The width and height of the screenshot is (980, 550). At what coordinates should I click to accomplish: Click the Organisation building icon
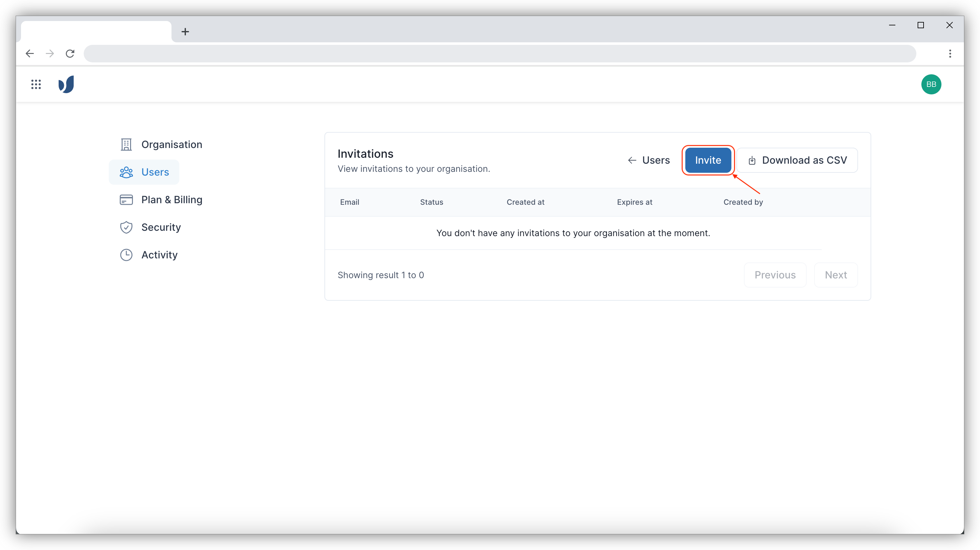[x=126, y=145]
